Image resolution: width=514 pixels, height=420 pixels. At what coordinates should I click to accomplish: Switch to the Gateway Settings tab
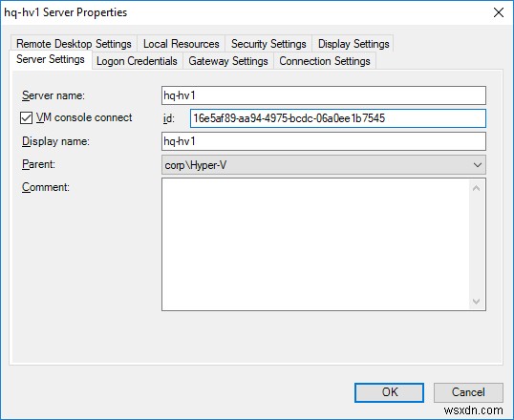pyautogui.click(x=228, y=61)
